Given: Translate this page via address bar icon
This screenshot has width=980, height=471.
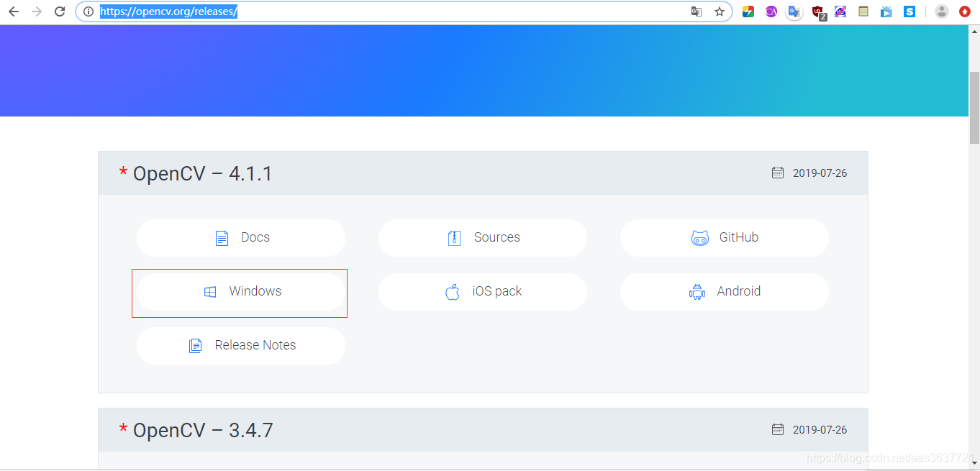Looking at the screenshot, I should pyautogui.click(x=696, y=12).
